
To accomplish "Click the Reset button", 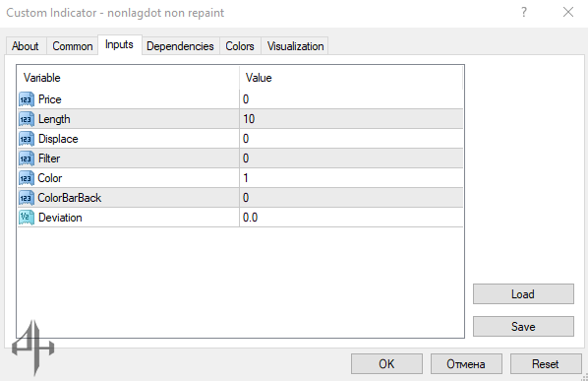I will 546,363.
